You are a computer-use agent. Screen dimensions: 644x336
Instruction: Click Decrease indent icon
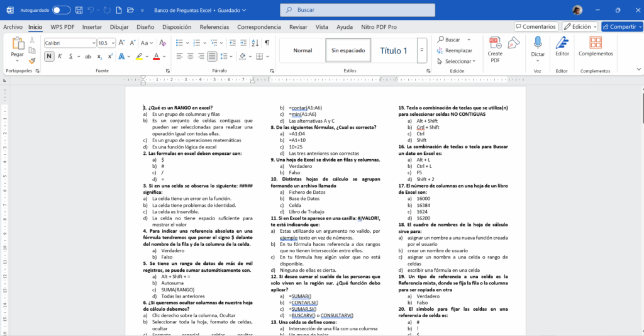pos(233,43)
